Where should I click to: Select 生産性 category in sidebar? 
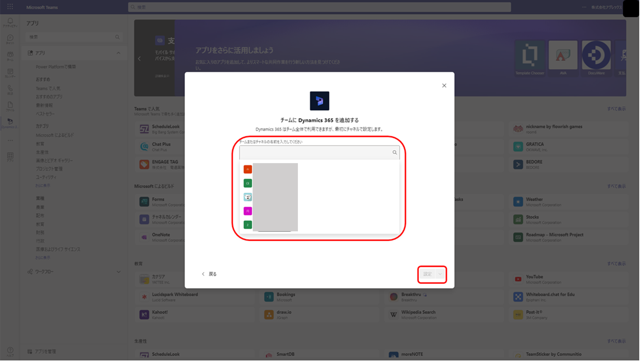(x=42, y=152)
